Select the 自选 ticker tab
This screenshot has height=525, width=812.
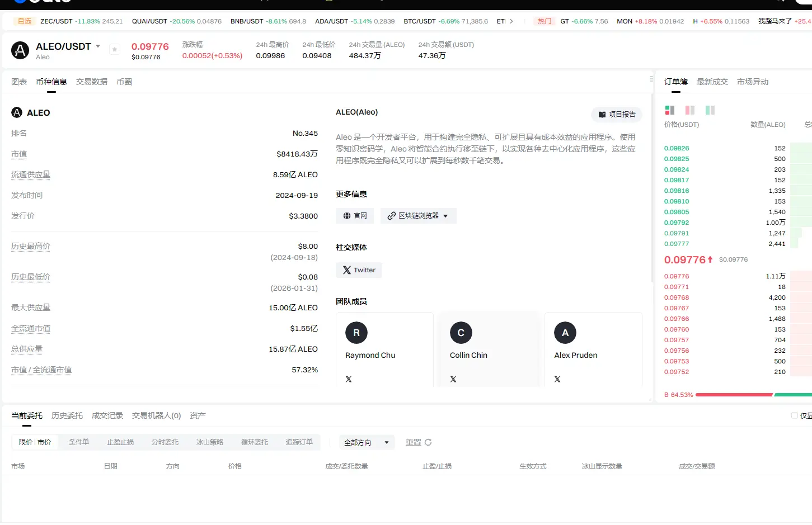pos(25,21)
